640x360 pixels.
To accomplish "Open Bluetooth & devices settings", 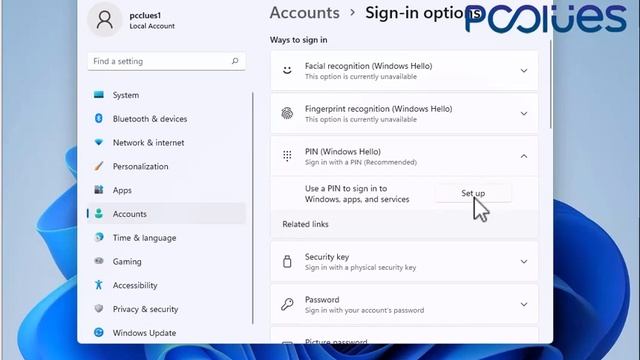I will point(167,119).
